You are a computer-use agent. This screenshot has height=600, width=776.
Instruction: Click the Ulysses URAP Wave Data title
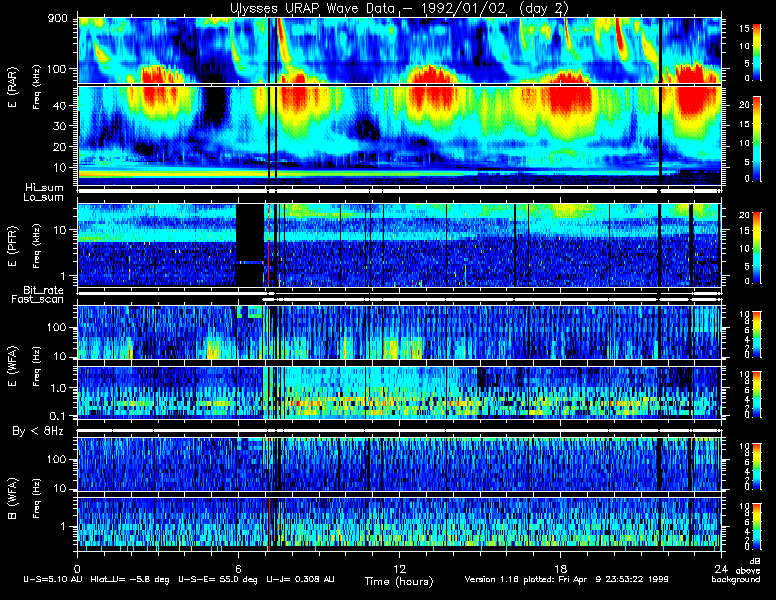399,8
